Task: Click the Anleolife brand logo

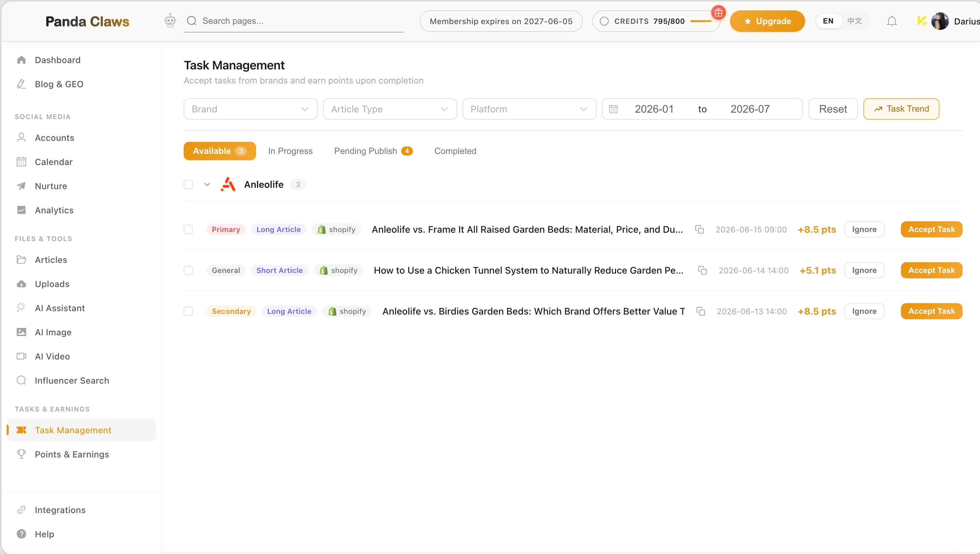Action: pyautogui.click(x=228, y=185)
